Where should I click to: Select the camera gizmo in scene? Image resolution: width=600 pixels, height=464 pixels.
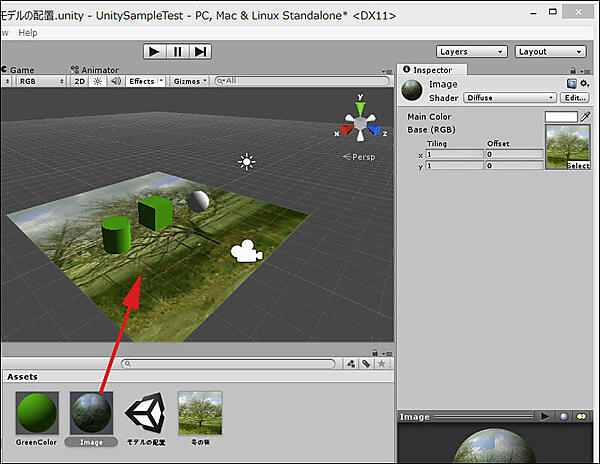point(247,251)
